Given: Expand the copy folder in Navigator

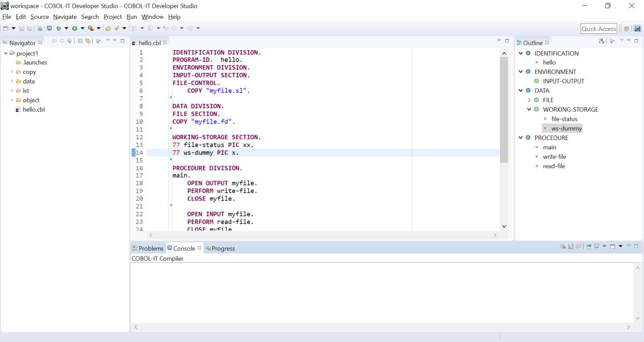Looking at the screenshot, I should [13, 71].
